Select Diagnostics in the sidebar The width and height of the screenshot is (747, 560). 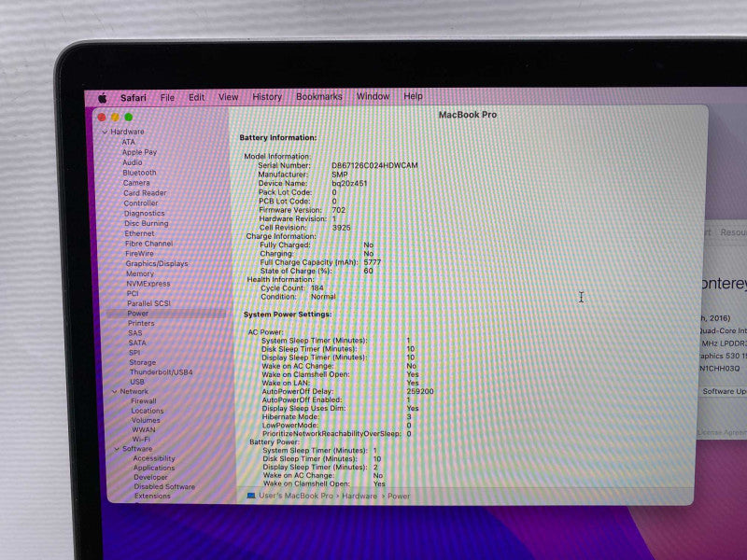(145, 214)
